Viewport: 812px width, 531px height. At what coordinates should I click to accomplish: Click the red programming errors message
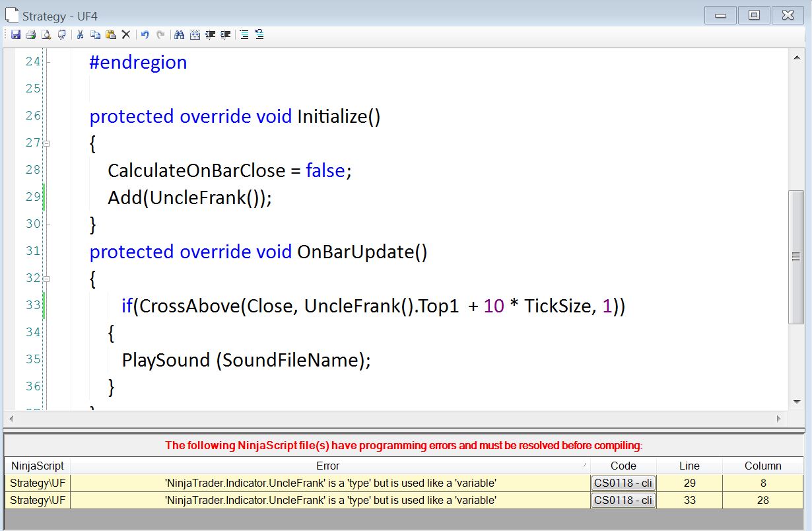403,445
